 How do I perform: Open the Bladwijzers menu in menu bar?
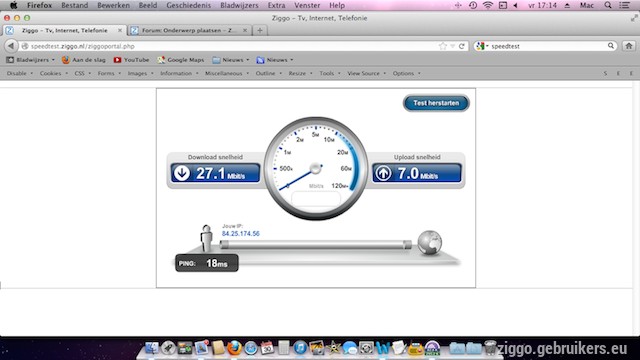[x=239, y=5]
